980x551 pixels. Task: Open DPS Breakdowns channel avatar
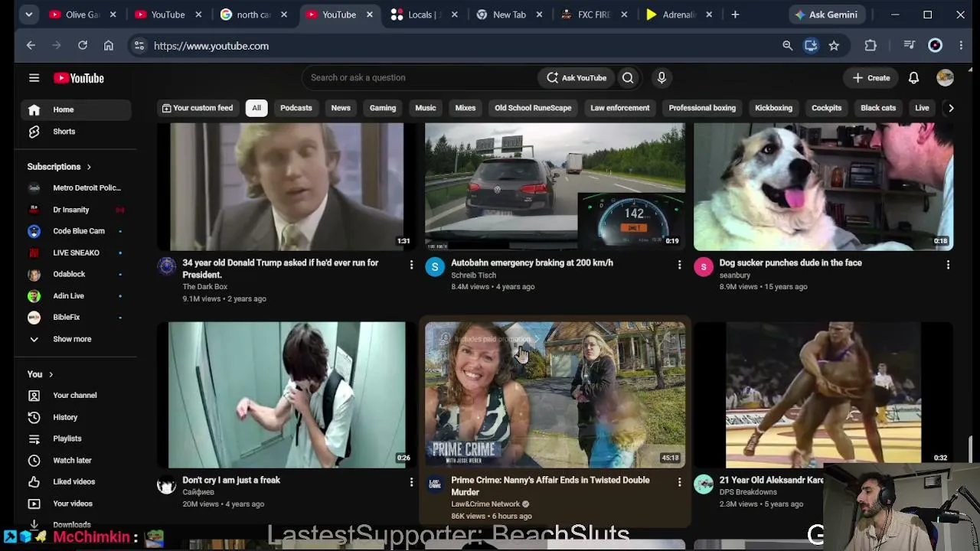click(x=704, y=484)
